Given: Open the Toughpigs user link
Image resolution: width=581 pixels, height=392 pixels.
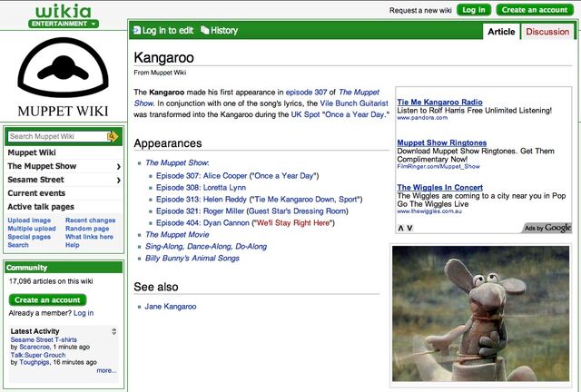Looking at the screenshot, I should tap(34, 362).
